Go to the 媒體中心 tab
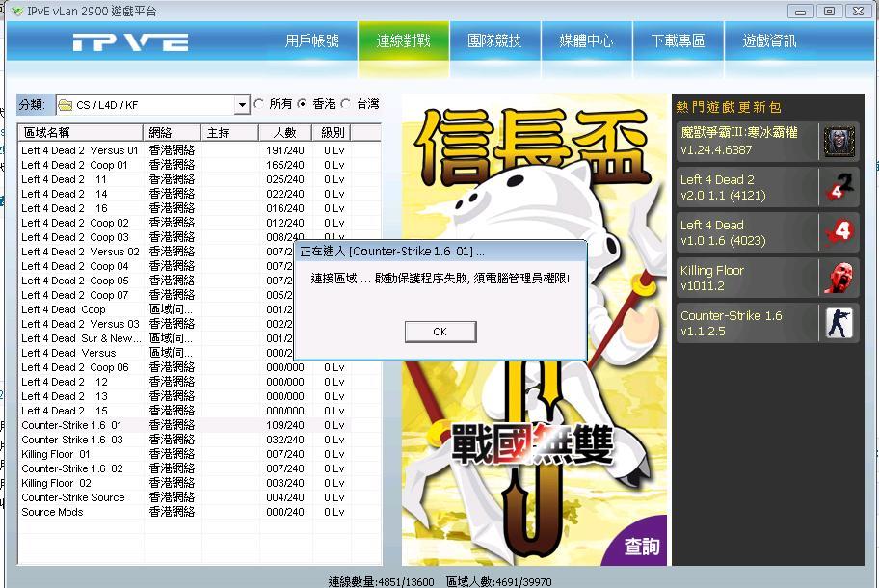The width and height of the screenshot is (879, 588). [586, 40]
